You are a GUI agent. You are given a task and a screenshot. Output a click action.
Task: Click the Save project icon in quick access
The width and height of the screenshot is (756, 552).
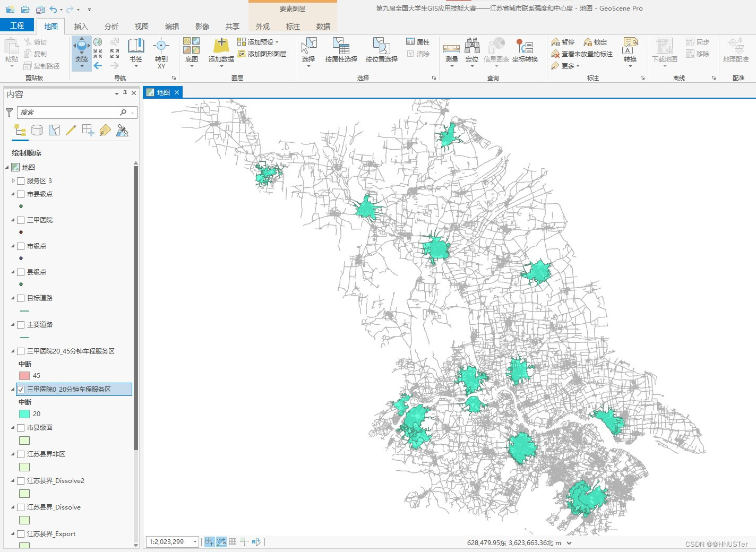[x=40, y=9]
